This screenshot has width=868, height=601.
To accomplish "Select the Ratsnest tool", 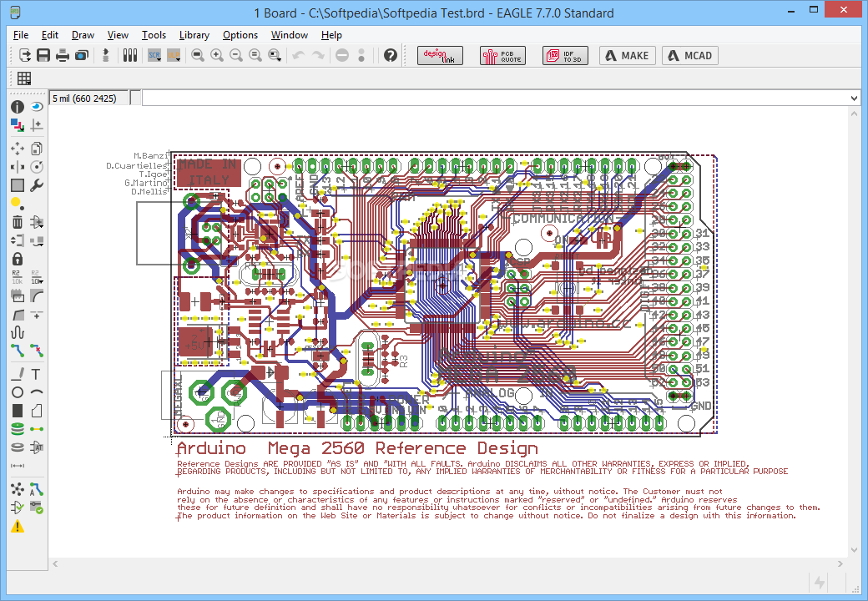I will 18,489.
